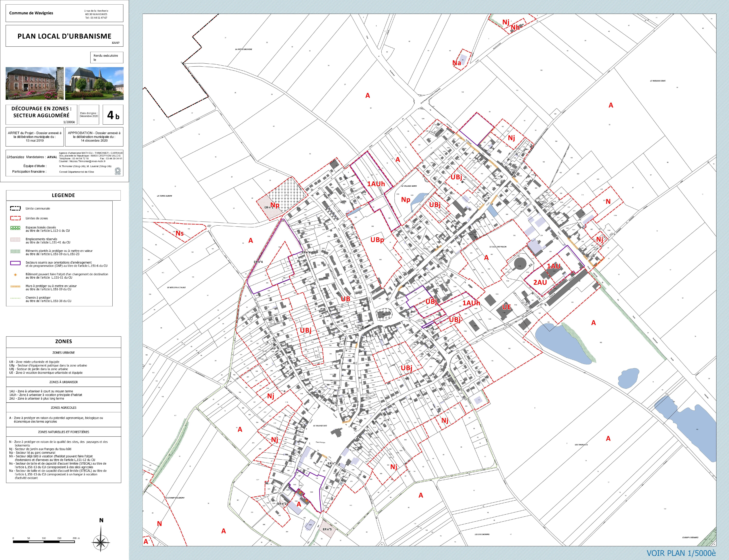Viewport: 729px width, 560px height.
Task: Click the APPROBATION 14 décembre 2020 box
Action: 94,137
